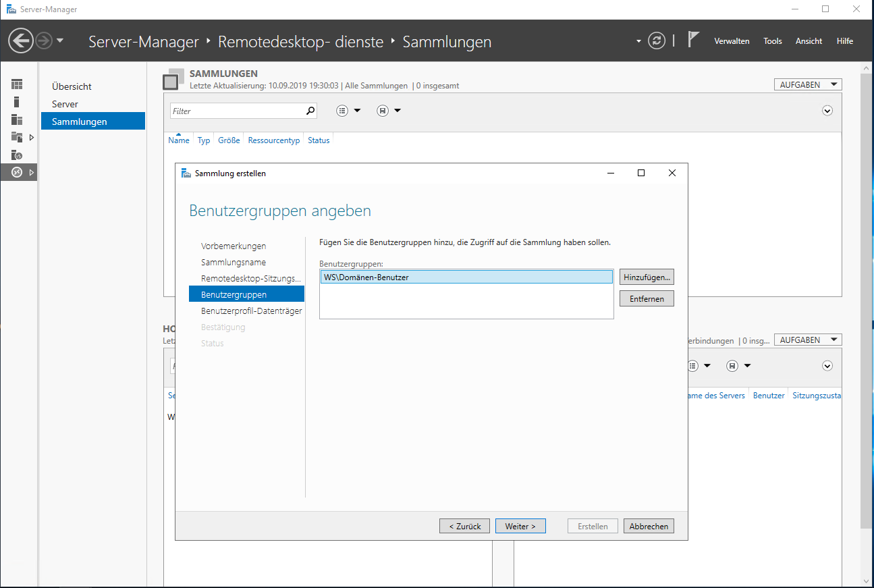
Task: Click the < Zurück button
Action: point(464,526)
